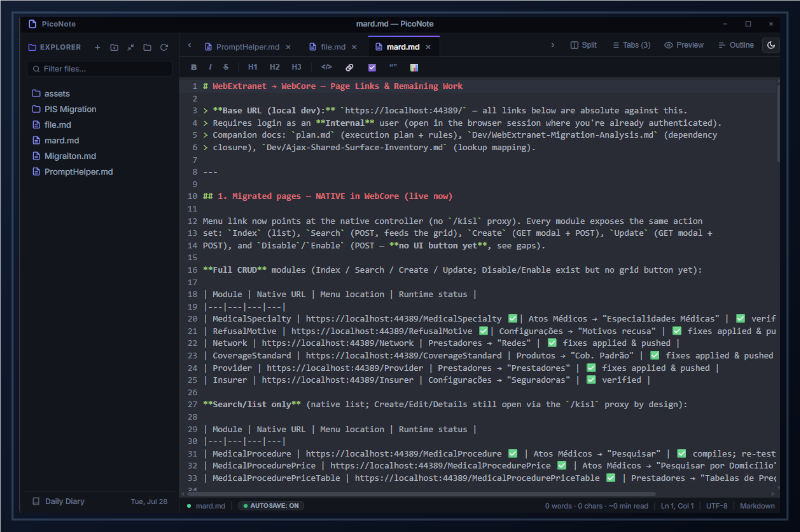Create a new file in Explorer
Viewport: 800px width, 532px height.
pyautogui.click(x=97, y=47)
